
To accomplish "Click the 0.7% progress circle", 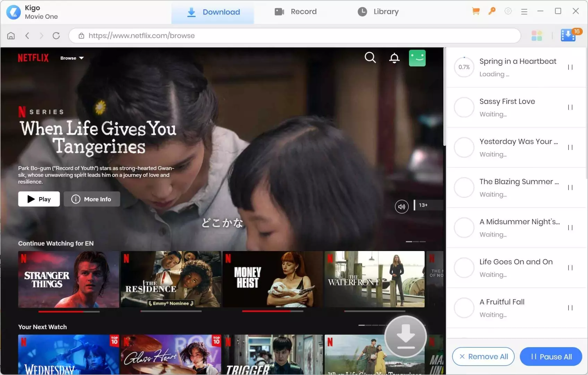I will [464, 67].
